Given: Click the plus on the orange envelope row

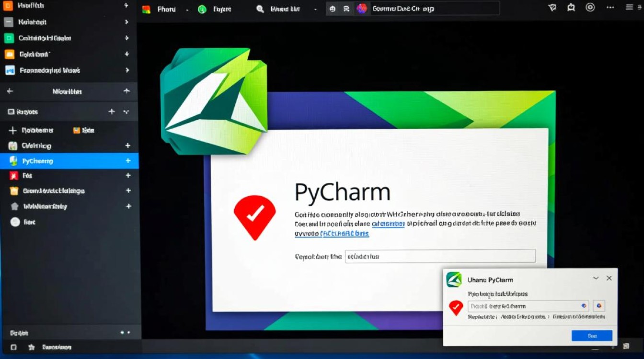Looking at the screenshot, I should (127, 54).
